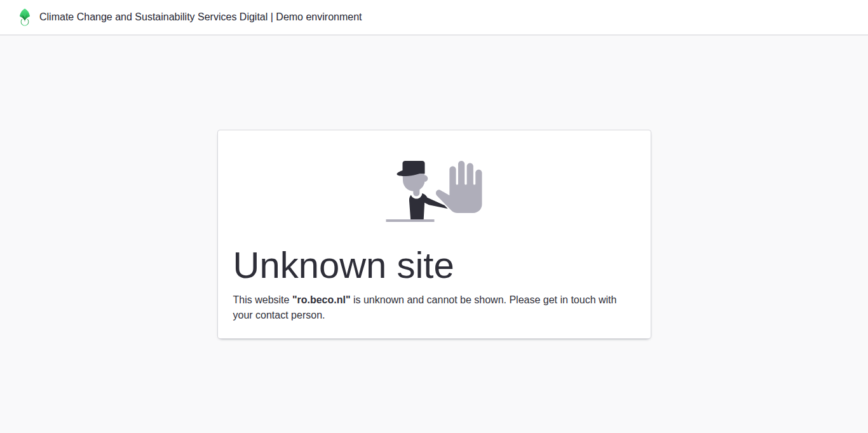Click "This website" at message start

(x=261, y=299)
